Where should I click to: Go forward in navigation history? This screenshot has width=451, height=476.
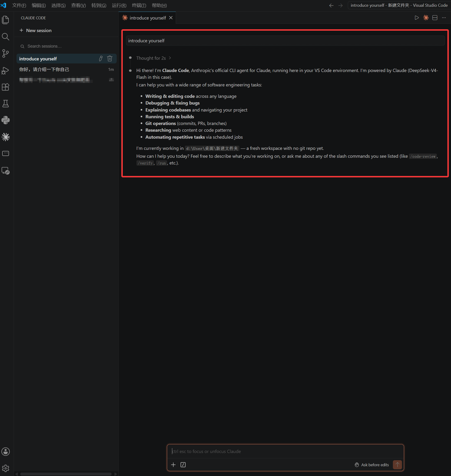pos(340,6)
